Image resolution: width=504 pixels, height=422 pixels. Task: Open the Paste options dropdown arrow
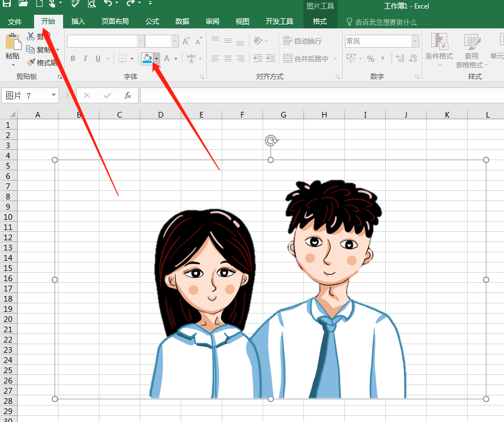(x=13, y=65)
